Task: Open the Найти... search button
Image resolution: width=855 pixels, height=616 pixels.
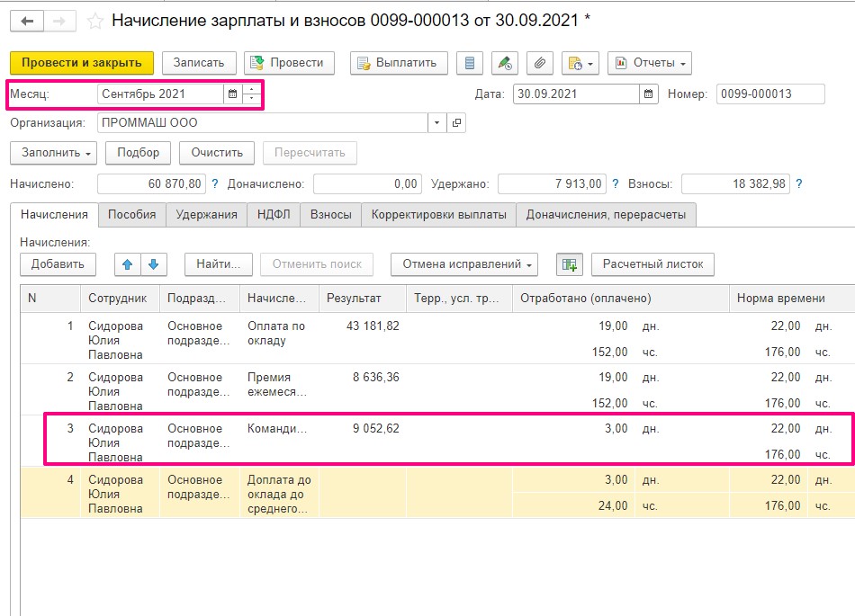Action: [218, 264]
